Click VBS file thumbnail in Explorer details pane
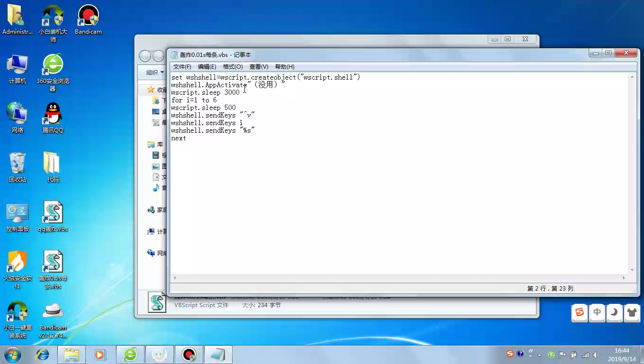The height and width of the screenshot is (364, 644). coord(157,302)
